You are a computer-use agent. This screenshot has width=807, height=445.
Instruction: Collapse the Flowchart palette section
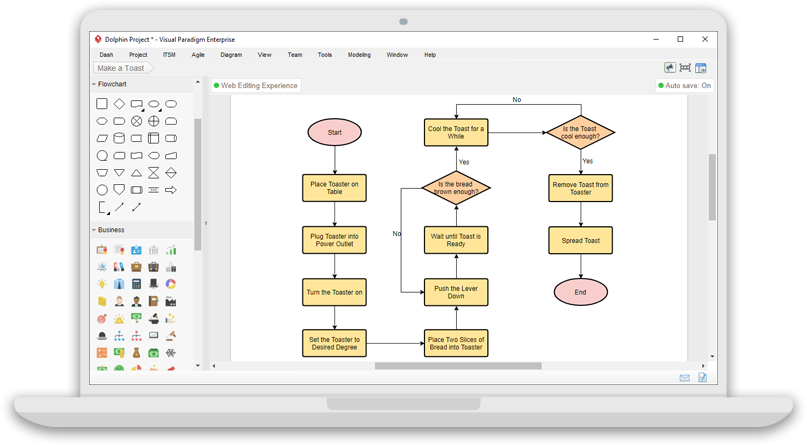pyautogui.click(x=94, y=85)
